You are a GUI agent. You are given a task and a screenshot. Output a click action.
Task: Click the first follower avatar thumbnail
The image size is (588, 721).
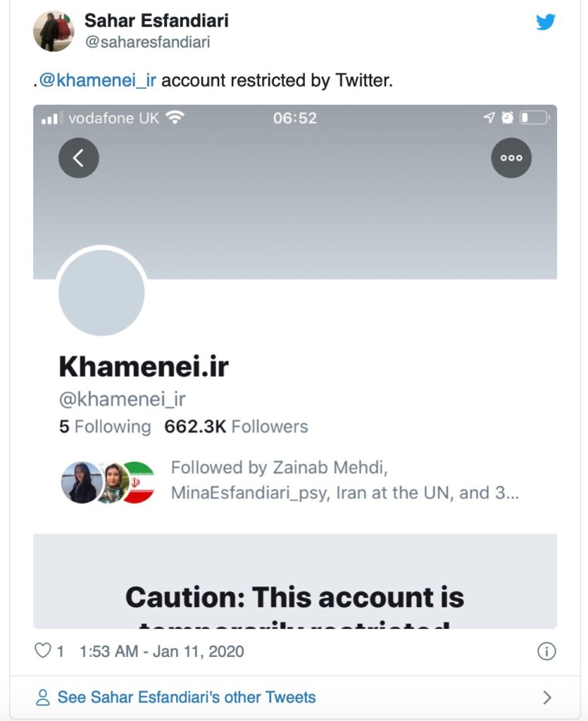click(x=81, y=482)
